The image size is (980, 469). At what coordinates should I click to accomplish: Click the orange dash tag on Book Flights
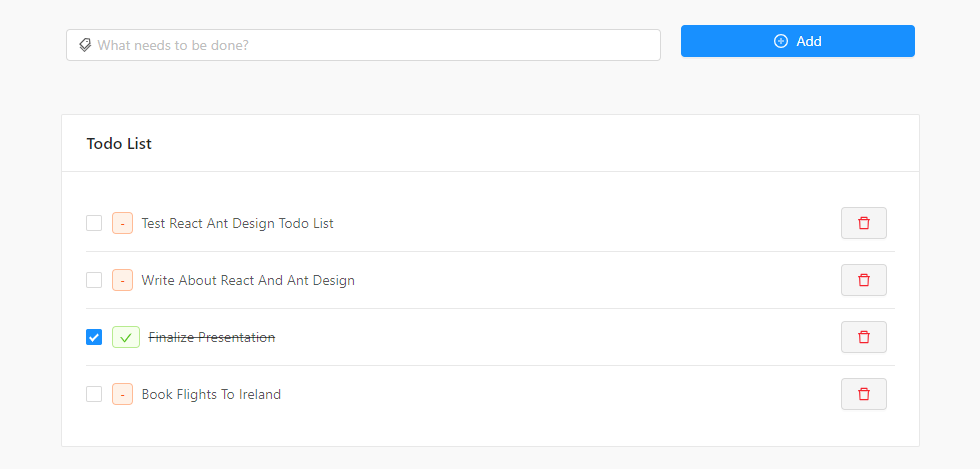tap(122, 394)
